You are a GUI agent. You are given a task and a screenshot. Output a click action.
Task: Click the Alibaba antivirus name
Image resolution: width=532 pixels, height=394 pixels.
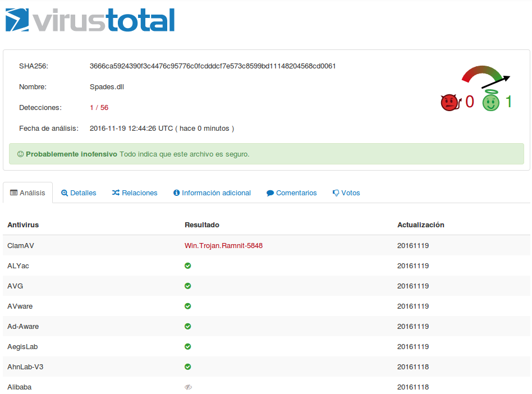tap(19, 387)
